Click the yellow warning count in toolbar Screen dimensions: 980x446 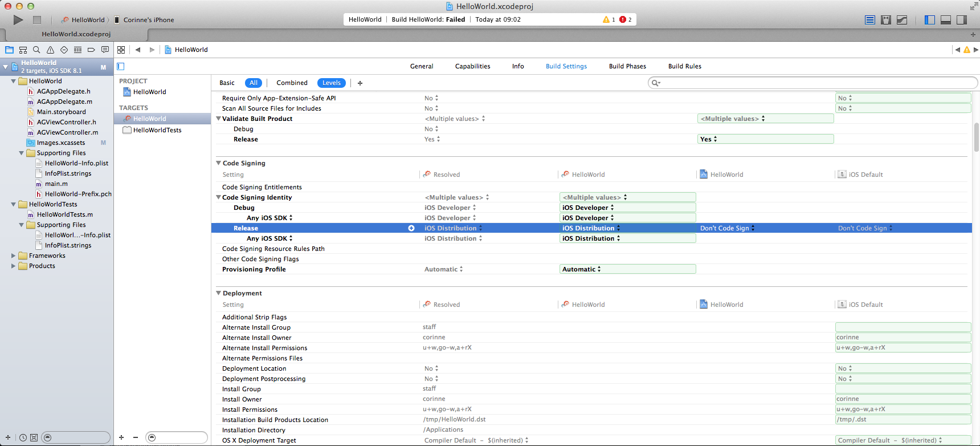pos(609,19)
